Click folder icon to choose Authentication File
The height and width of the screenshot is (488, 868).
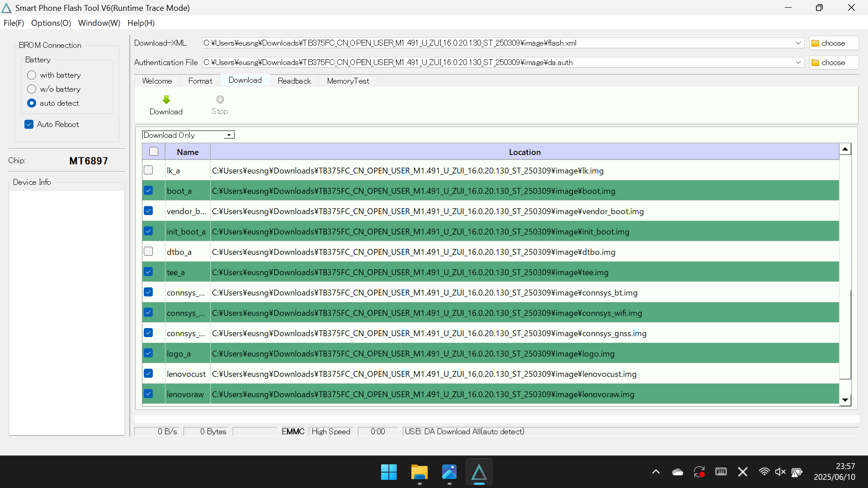816,63
